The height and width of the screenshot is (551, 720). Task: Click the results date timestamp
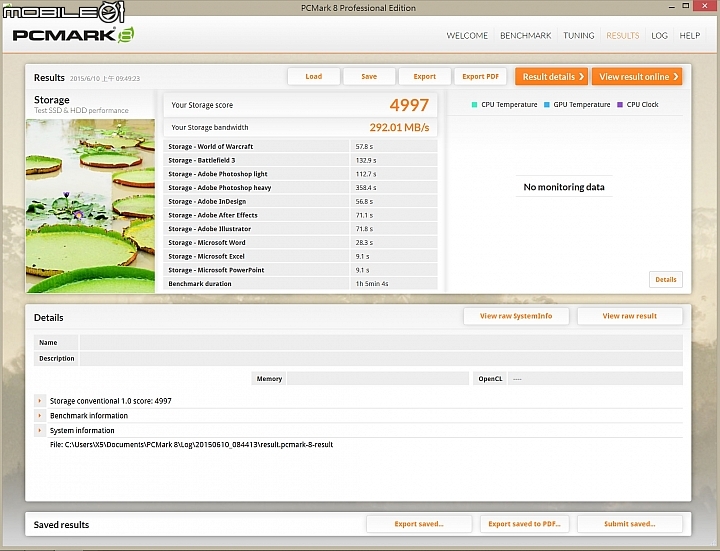pyautogui.click(x=105, y=79)
